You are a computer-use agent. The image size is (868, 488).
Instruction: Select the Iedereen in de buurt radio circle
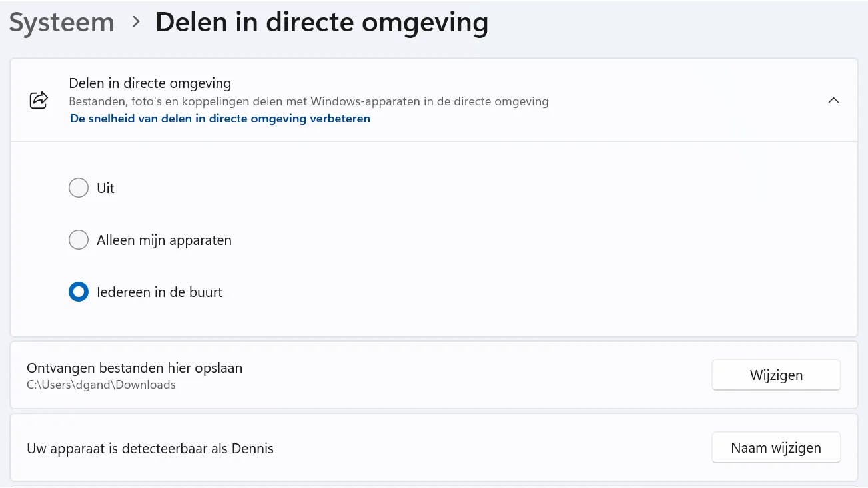pos(79,292)
